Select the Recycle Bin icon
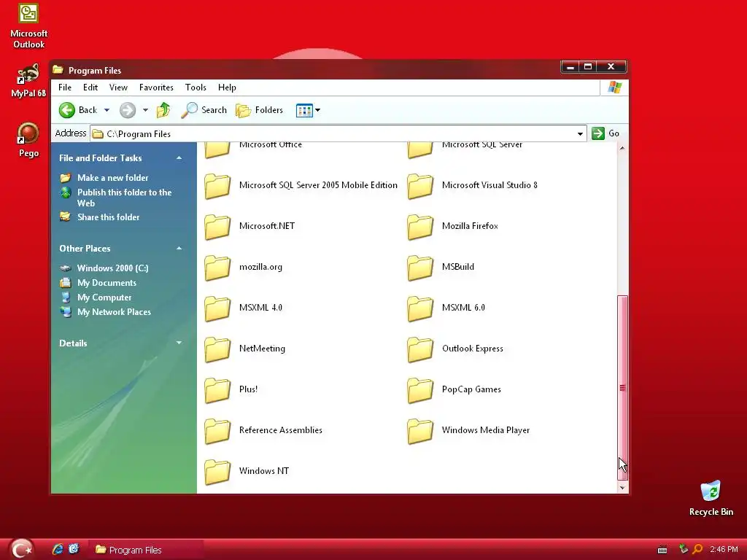Screen dimensions: 747x560 pyautogui.click(x=711, y=498)
